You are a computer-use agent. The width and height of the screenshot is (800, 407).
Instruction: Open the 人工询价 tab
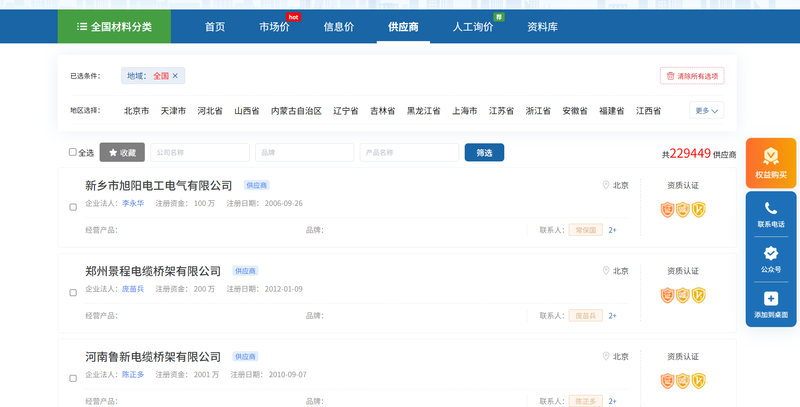pos(473,27)
